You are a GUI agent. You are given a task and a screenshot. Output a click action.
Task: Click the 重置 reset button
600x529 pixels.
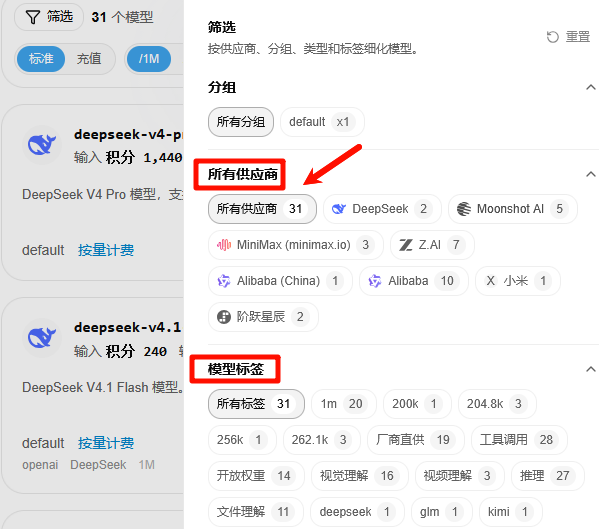coord(568,37)
